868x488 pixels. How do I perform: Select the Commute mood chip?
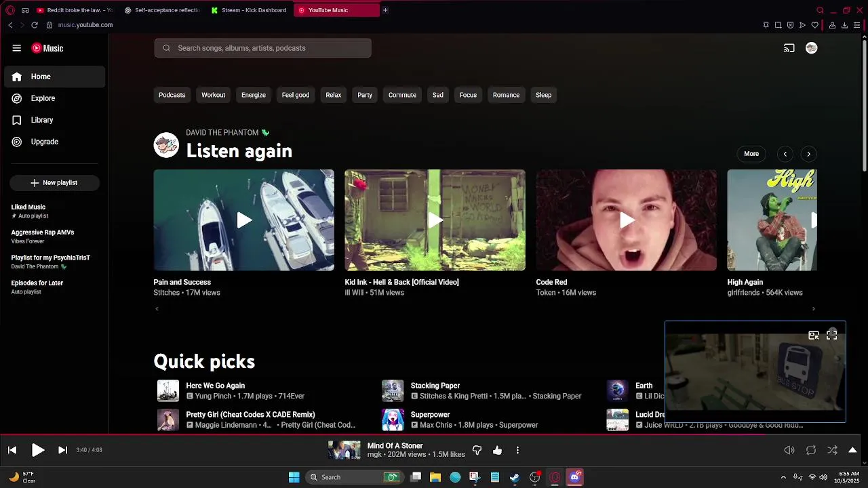tap(402, 95)
